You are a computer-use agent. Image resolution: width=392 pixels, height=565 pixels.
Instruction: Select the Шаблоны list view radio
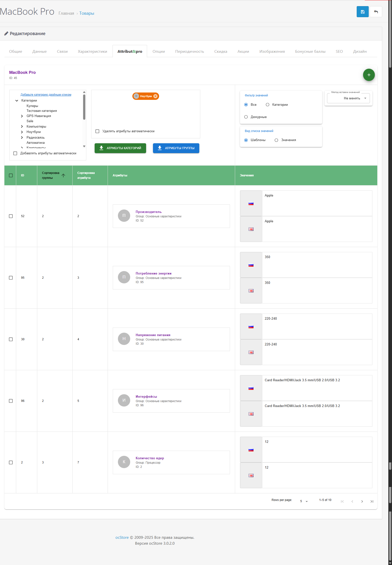[246, 140]
